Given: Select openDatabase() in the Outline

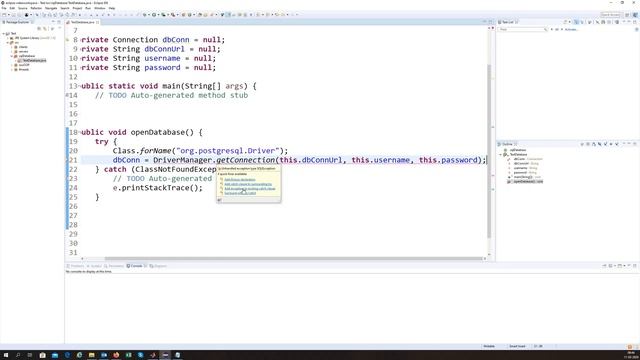Looking at the screenshot, I should tap(525, 182).
